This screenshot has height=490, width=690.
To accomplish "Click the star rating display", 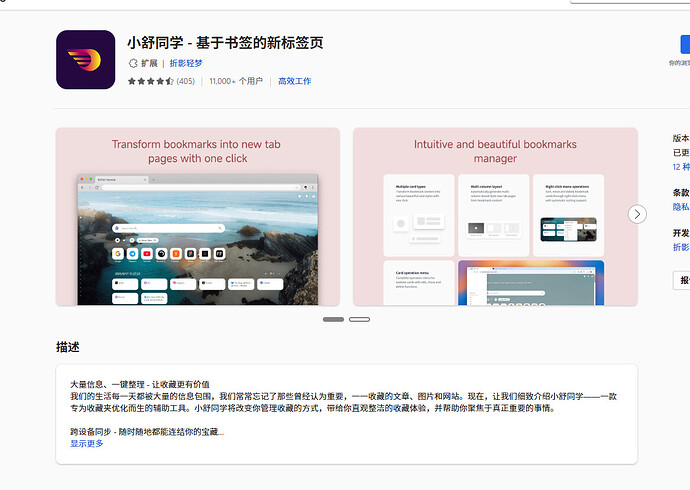I will 150,81.
